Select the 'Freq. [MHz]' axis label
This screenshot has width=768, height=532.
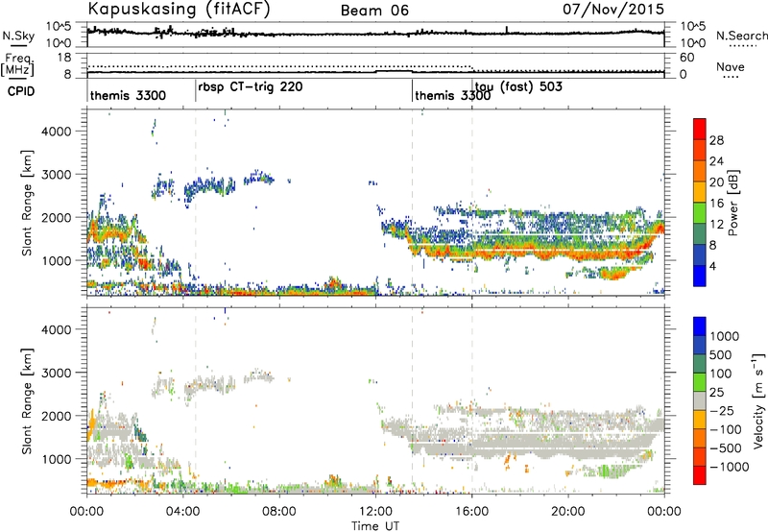[x=19, y=65]
